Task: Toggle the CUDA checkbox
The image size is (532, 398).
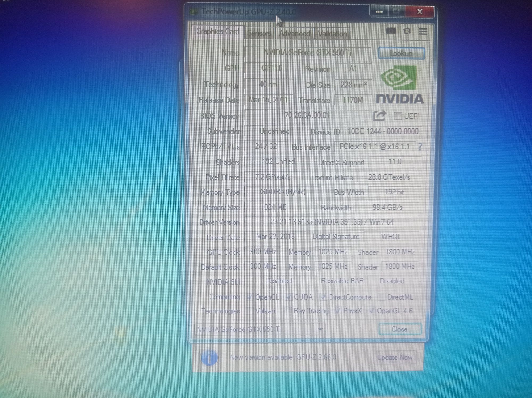Action: (289, 297)
